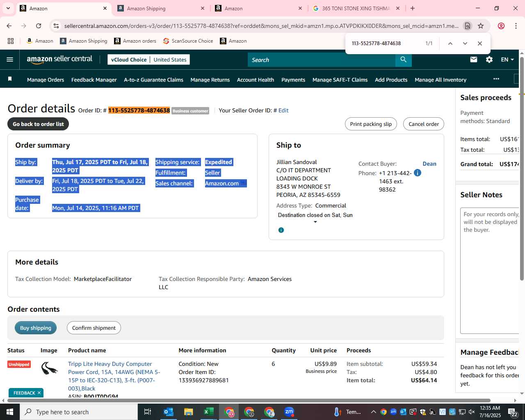Show hidden system tray icons
This screenshot has width=525, height=420.
pyautogui.click(x=373, y=412)
